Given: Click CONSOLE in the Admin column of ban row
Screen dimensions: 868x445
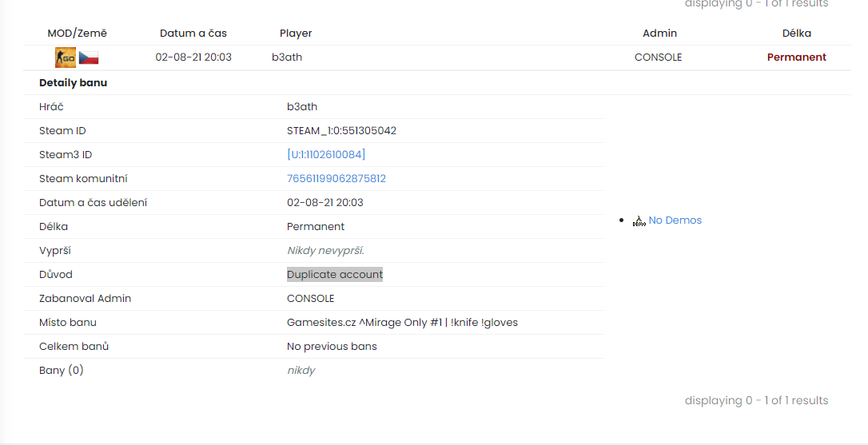Looking at the screenshot, I should click(658, 57).
